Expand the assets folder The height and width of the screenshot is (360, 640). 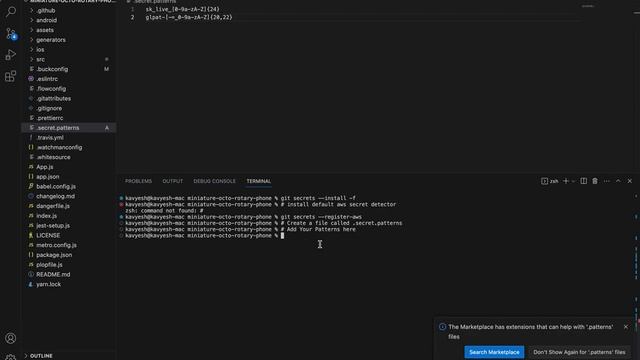[69, 30]
